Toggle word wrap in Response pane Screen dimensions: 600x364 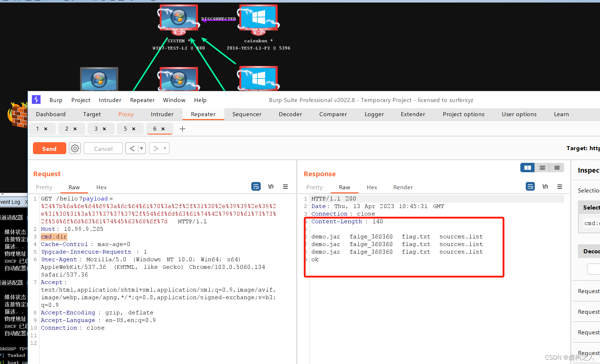click(x=530, y=186)
